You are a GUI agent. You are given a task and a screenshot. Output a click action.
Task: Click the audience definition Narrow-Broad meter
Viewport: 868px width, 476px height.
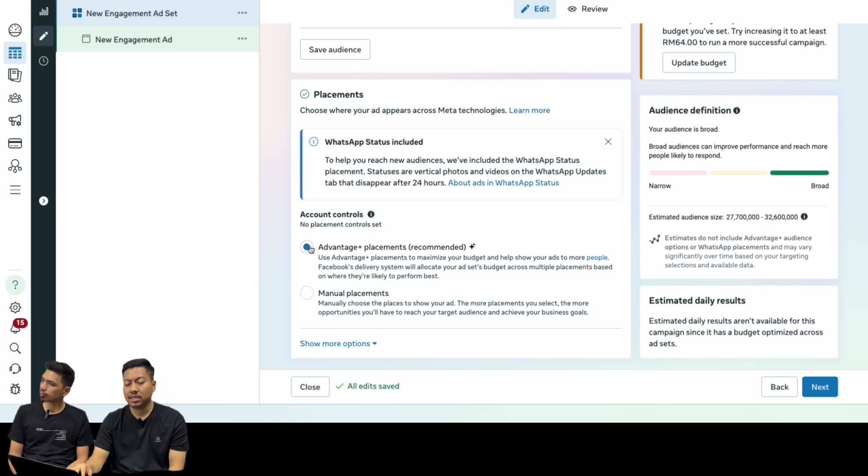(739, 173)
